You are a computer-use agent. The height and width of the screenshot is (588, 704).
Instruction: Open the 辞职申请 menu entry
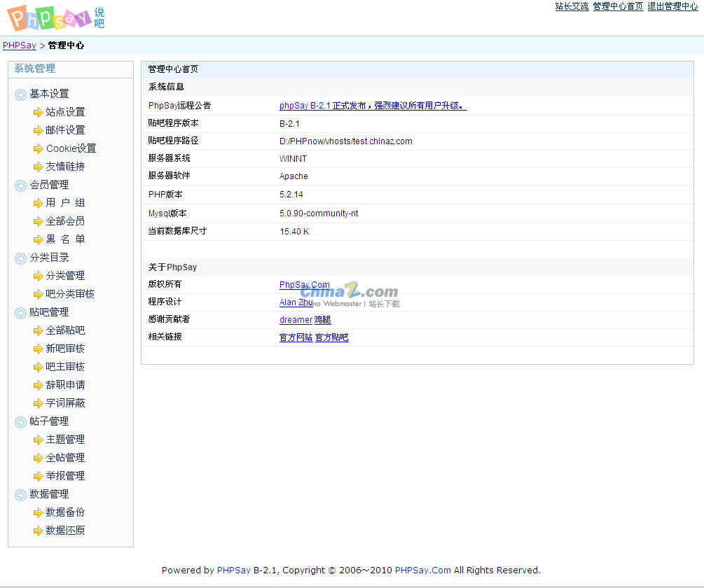(x=65, y=385)
